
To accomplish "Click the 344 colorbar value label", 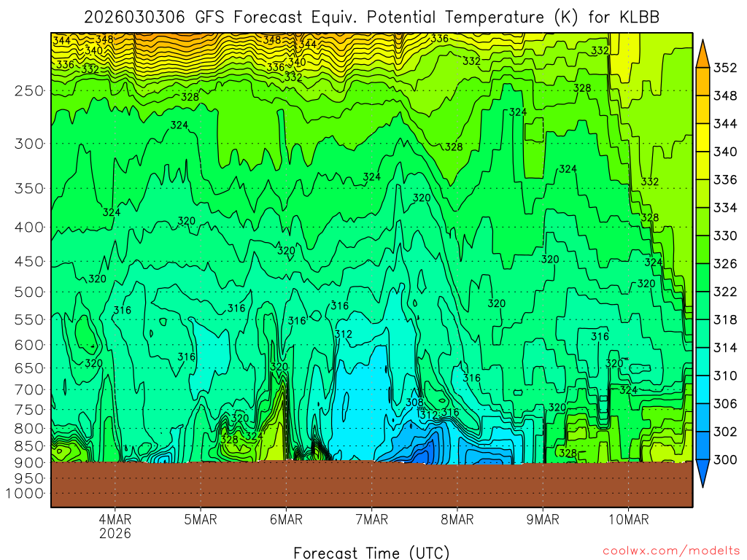I will click(x=725, y=124).
